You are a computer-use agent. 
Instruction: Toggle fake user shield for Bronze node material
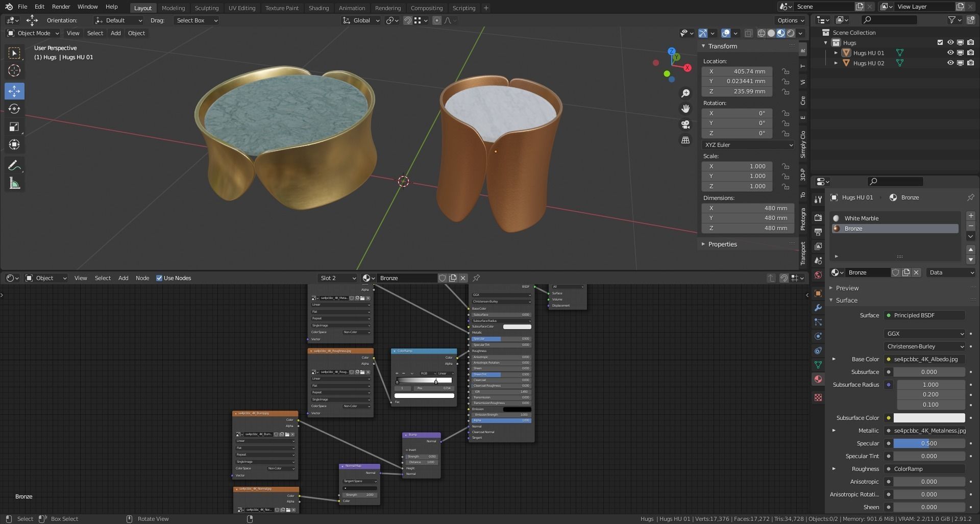(443, 278)
